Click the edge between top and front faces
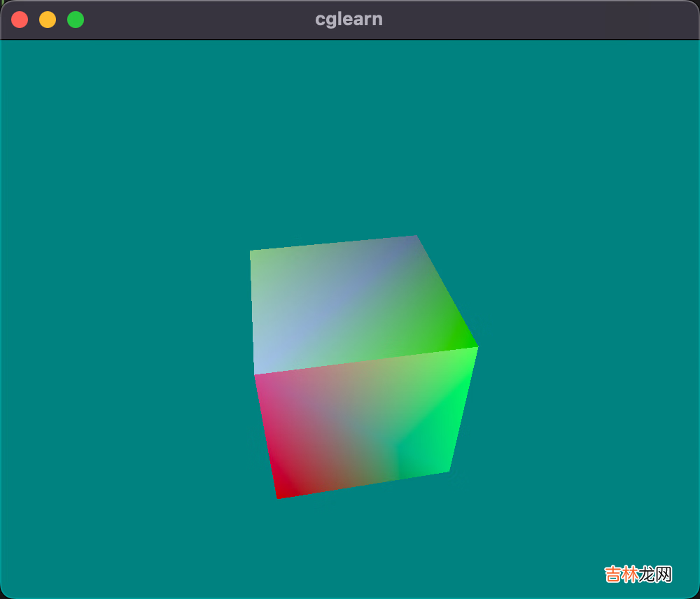 364,361
